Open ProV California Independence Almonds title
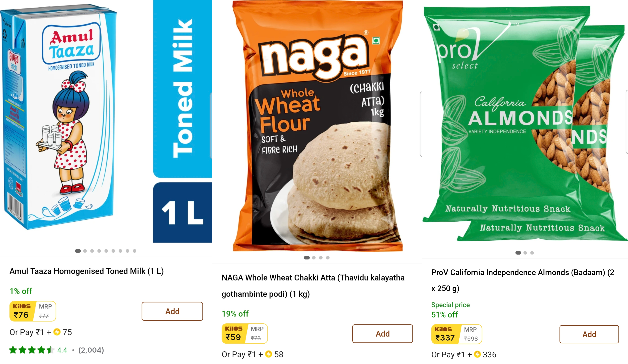Image resolution: width=628 pixels, height=364 pixels. 523,280
